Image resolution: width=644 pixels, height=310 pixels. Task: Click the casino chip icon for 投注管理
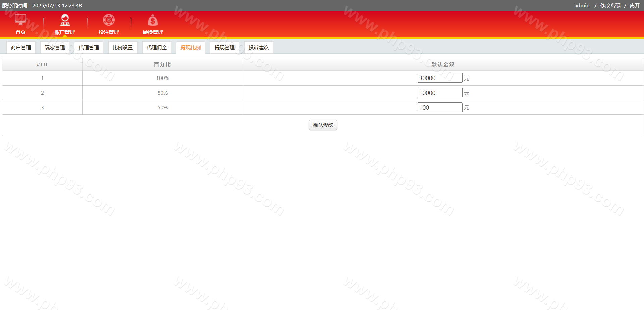pos(109,20)
